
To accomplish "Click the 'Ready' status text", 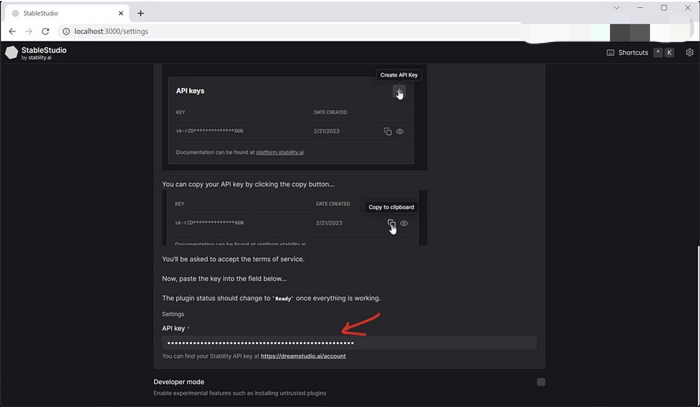I will point(283,299).
